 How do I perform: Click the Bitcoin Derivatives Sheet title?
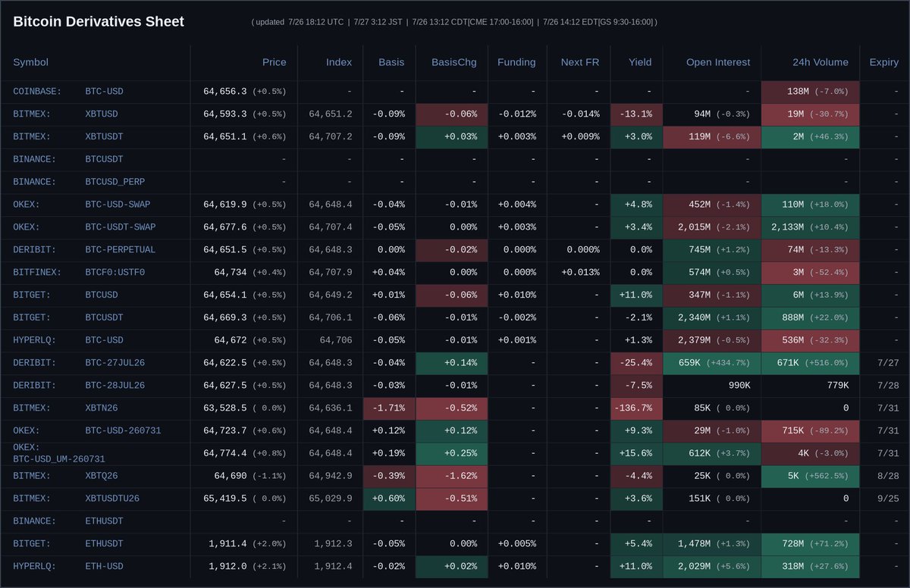coord(99,22)
